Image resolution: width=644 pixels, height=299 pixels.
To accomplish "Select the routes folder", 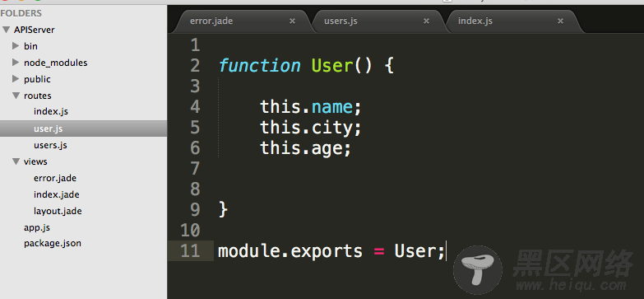I will pos(37,96).
